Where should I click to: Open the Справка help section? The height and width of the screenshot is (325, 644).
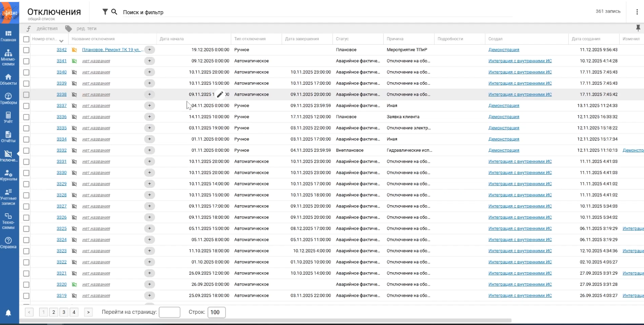click(x=8, y=243)
